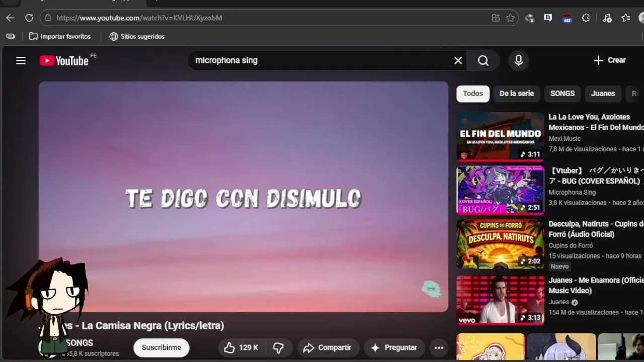Open the YouTube hamburger guide menu
Image resolution: width=644 pixels, height=362 pixels.
[x=21, y=60]
